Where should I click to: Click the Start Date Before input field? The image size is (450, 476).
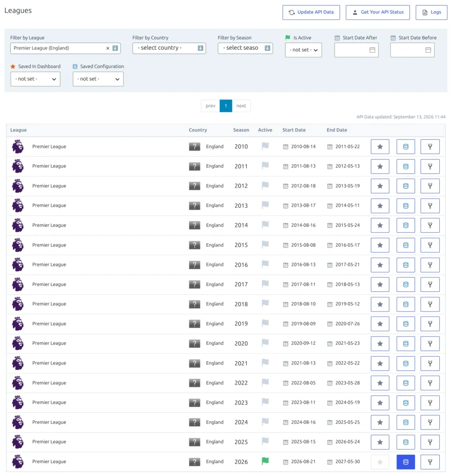[412, 50]
